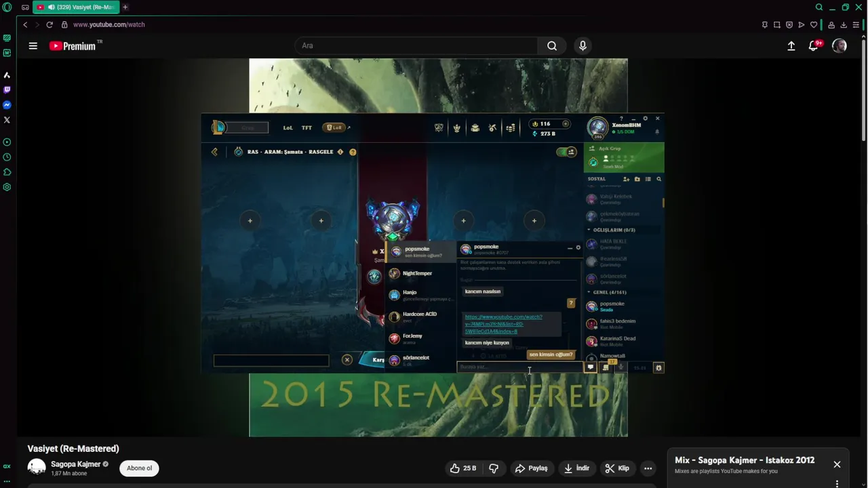
Task: Open the YouTube create/upload icon
Action: [791, 46]
